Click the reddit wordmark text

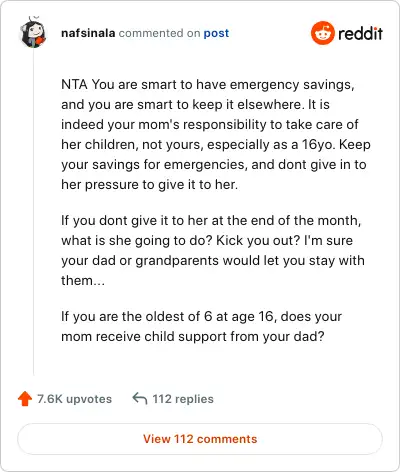pyautogui.click(x=360, y=33)
